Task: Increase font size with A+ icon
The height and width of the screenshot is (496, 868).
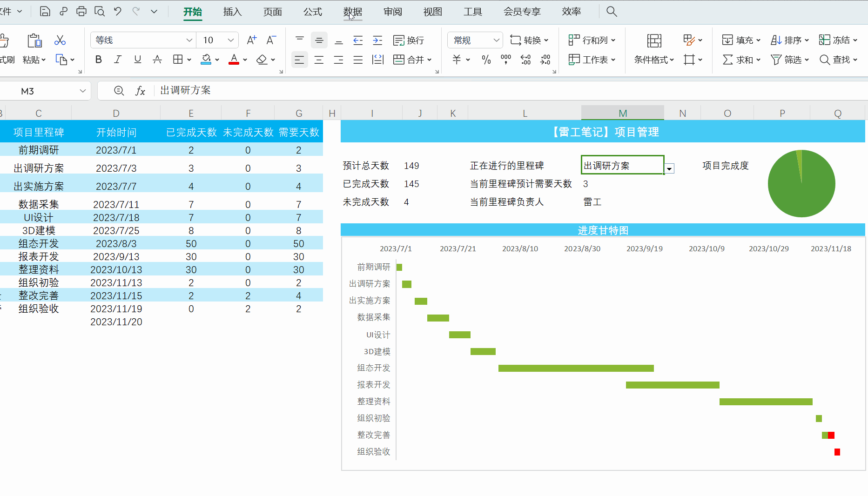Action: coord(251,40)
